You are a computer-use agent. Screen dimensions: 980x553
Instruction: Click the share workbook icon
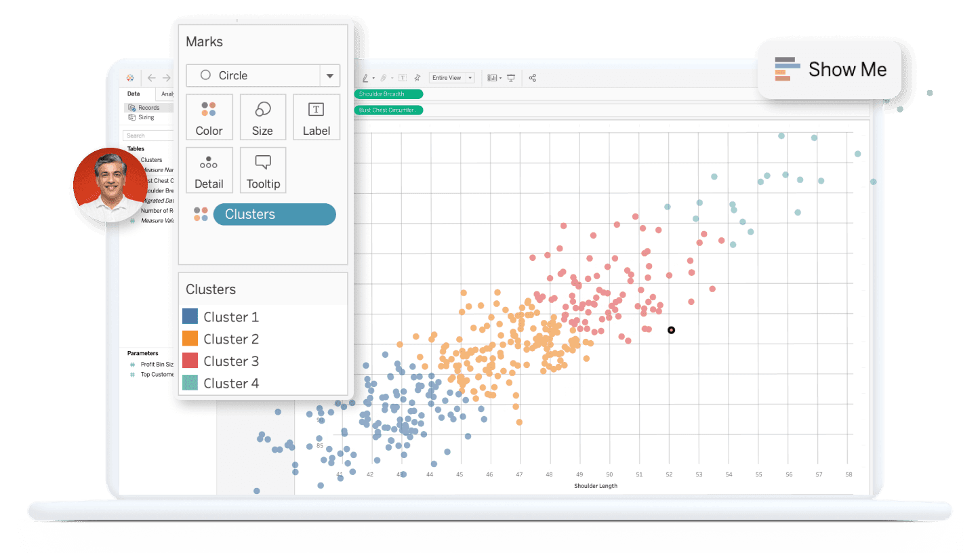pyautogui.click(x=533, y=78)
